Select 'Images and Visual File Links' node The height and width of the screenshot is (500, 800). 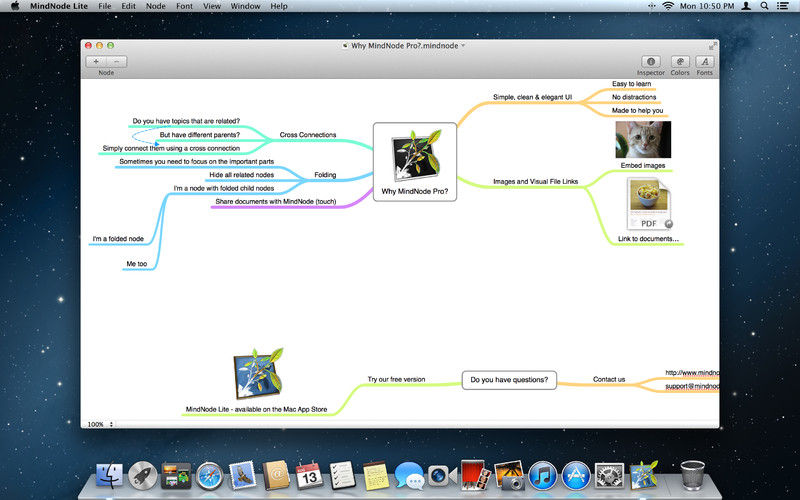pos(535,181)
